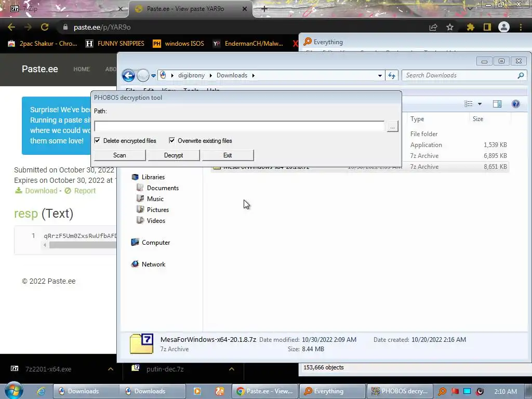Open the address bar history dropdown
This screenshot has height=399, width=532.
tap(380, 75)
